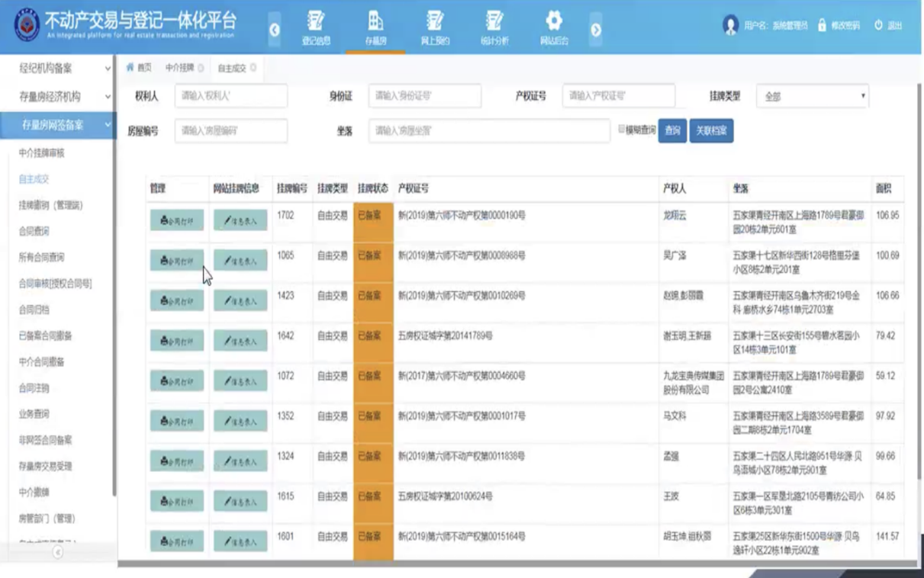924x578 pixels.
Task: Print contract for listing 1072
Action: click(177, 381)
